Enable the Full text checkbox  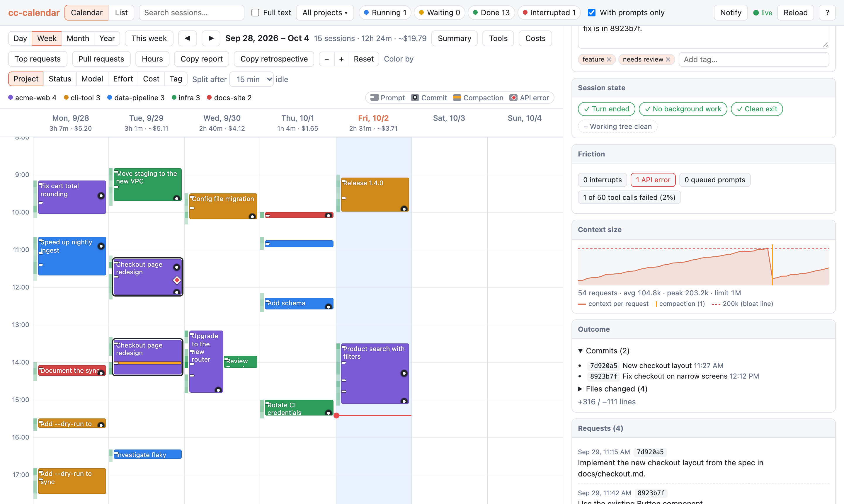click(x=255, y=13)
